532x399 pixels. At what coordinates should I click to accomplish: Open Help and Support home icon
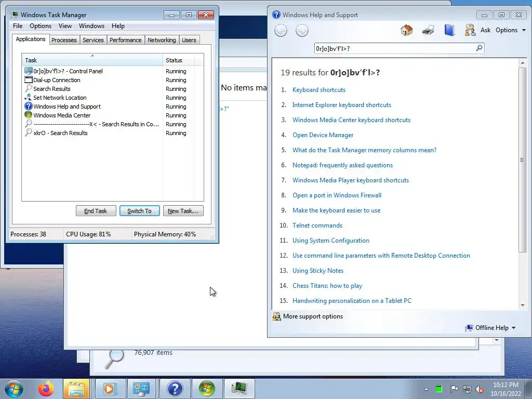pos(406,30)
